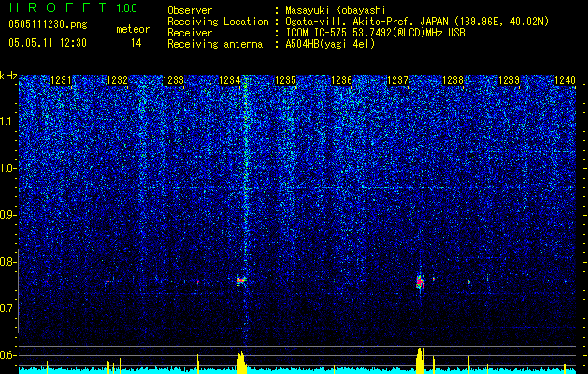Click the tall yellow amplitude peak near 1237

click(x=421, y=361)
